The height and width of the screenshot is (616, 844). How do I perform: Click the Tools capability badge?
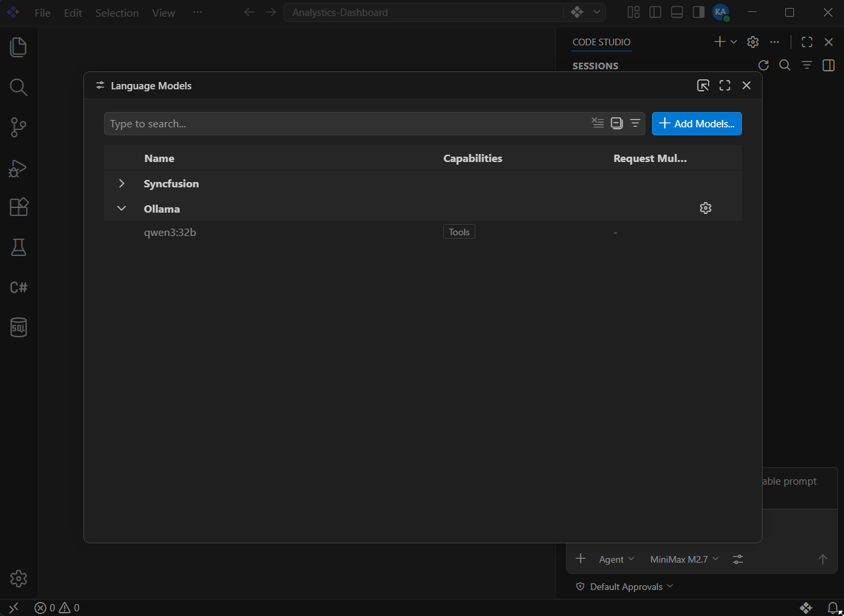[x=459, y=232]
